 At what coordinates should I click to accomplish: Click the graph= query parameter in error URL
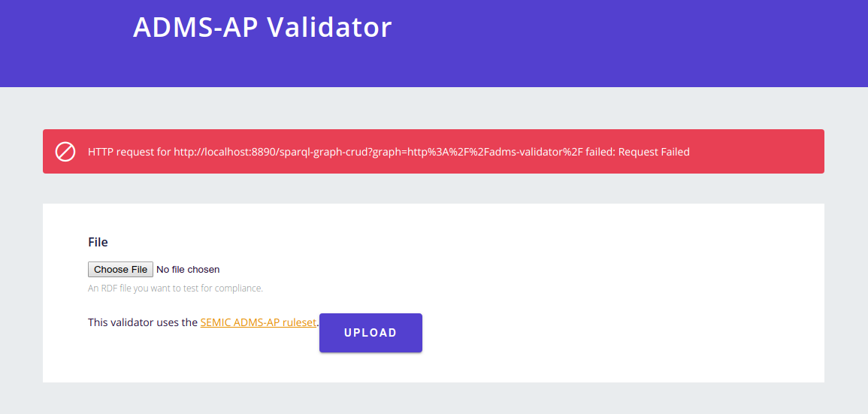click(390, 152)
